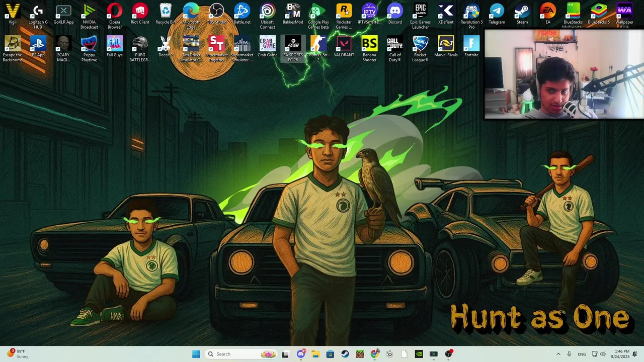Open File Explorer from the taskbar
Viewport: 644px width, 362px height.
pyautogui.click(x=315, y=354)
